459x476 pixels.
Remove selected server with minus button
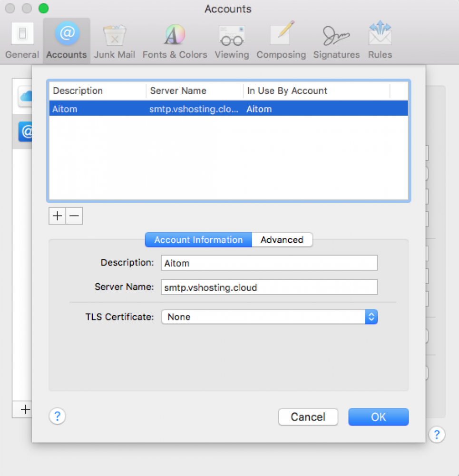click(x=74, y=216)
